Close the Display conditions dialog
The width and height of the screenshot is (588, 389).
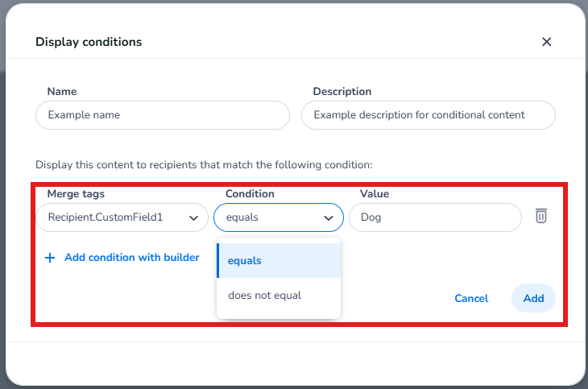coord(546,42)
